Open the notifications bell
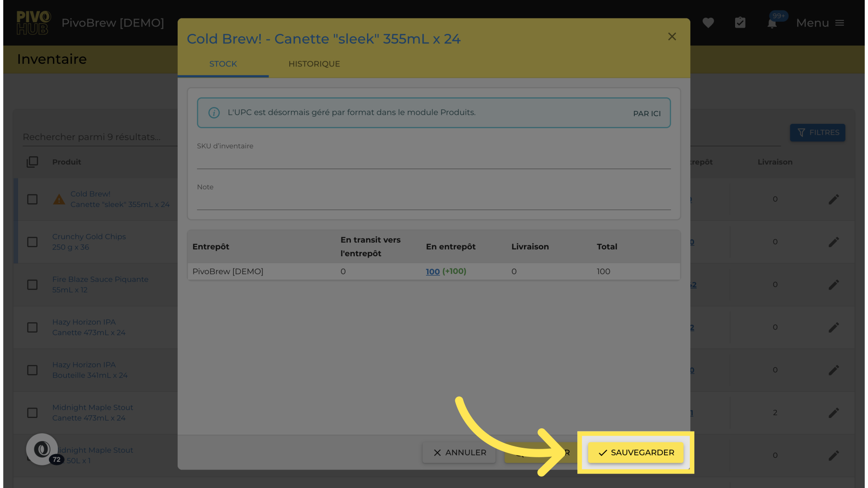 pyautogui.click(x=772, y=23)
